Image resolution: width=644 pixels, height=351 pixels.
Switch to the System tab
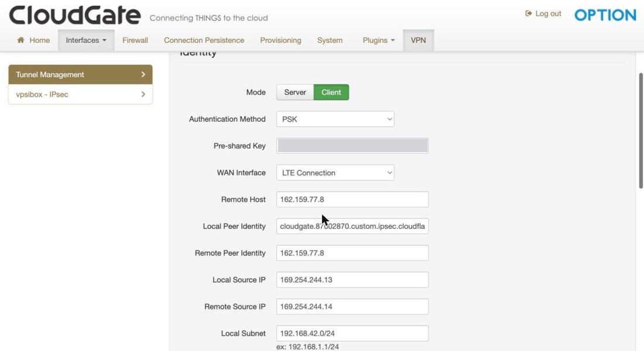[330, 40]
